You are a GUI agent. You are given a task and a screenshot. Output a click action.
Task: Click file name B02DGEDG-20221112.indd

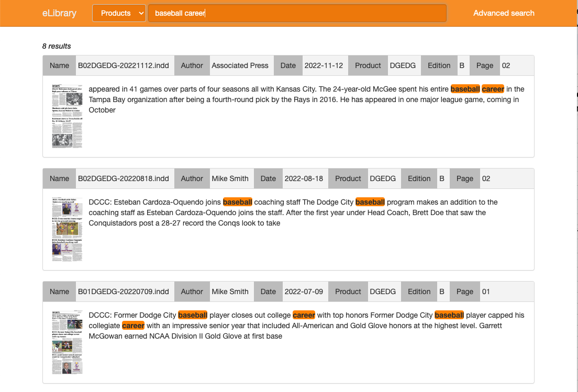pos(124,65)
